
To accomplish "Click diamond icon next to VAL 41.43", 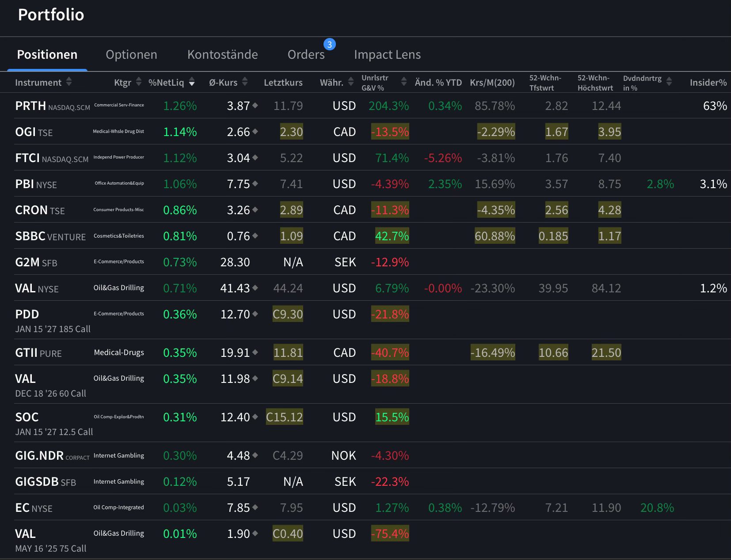I will coord(255,288).
